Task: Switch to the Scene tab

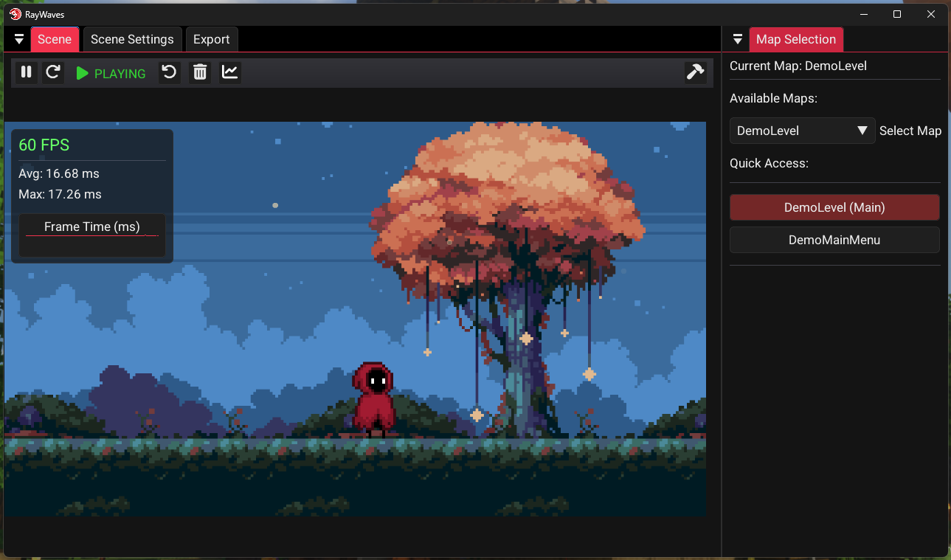Action: point(55,39)
